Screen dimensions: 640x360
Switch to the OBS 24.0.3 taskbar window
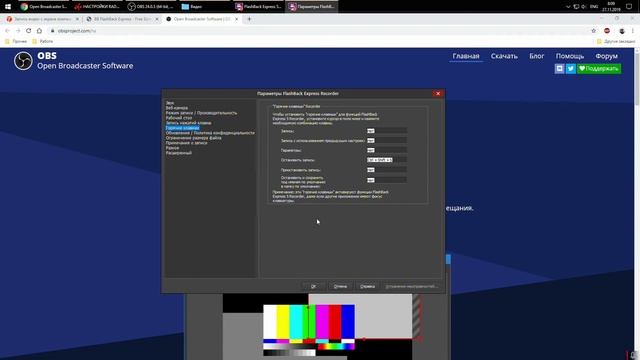[x=151, y=7]
